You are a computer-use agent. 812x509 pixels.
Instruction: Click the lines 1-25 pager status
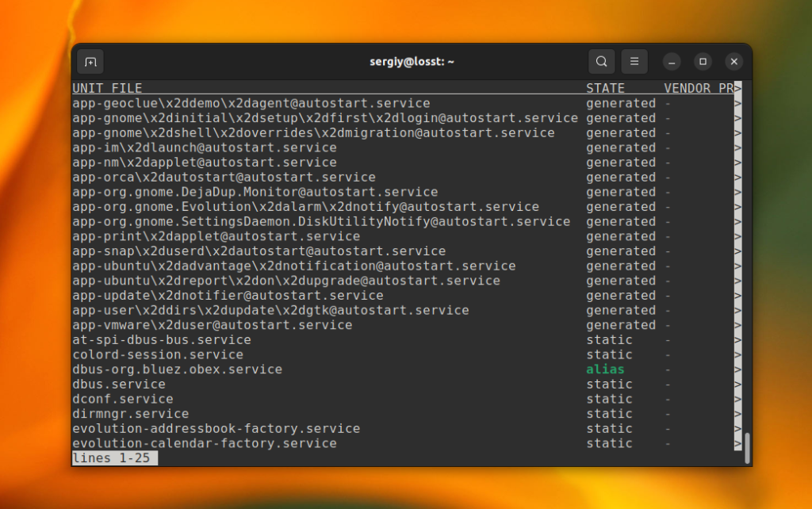tap(114, 458)
